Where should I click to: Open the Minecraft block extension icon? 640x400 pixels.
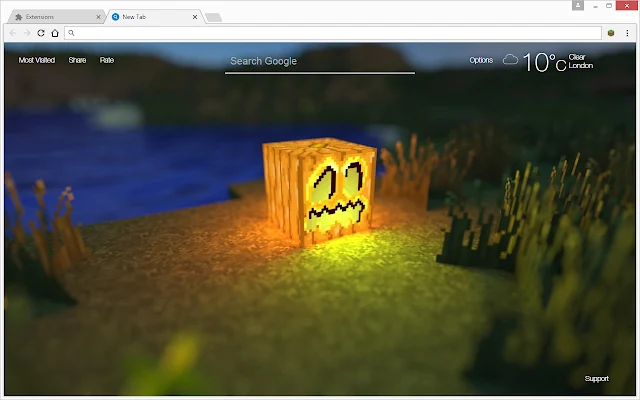tap(611, 33)
